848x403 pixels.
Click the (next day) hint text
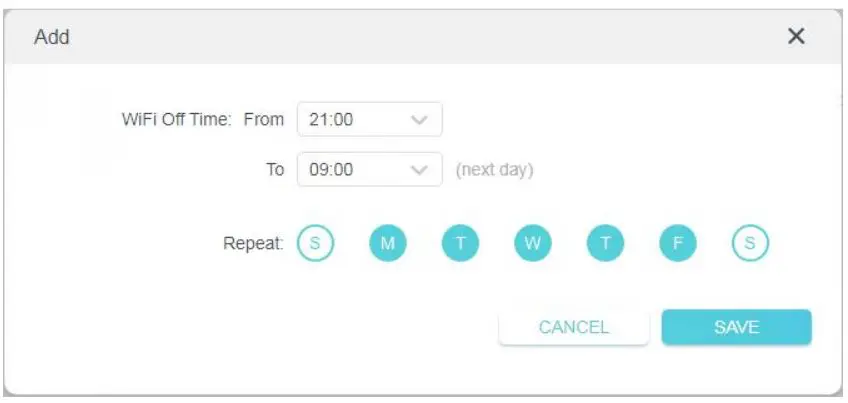[x=494, y=170]
